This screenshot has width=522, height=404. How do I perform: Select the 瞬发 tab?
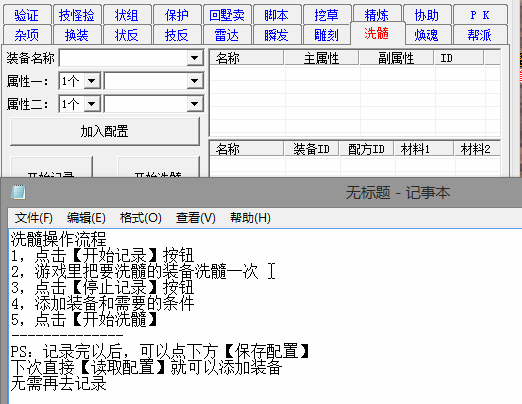pyautogui.click(x=277, y=35)
